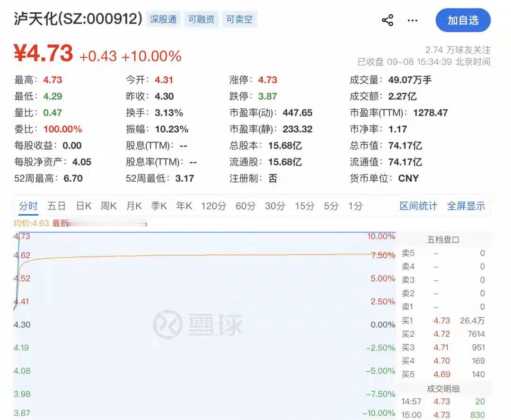Click the 成交量 value 49.07万手

coord(410,80)
